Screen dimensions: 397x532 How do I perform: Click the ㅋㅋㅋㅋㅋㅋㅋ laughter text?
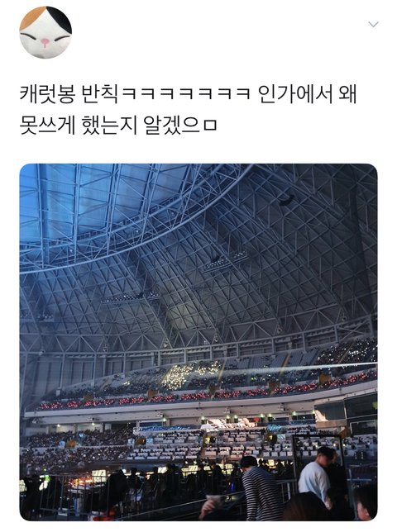(x=186, y=93)
